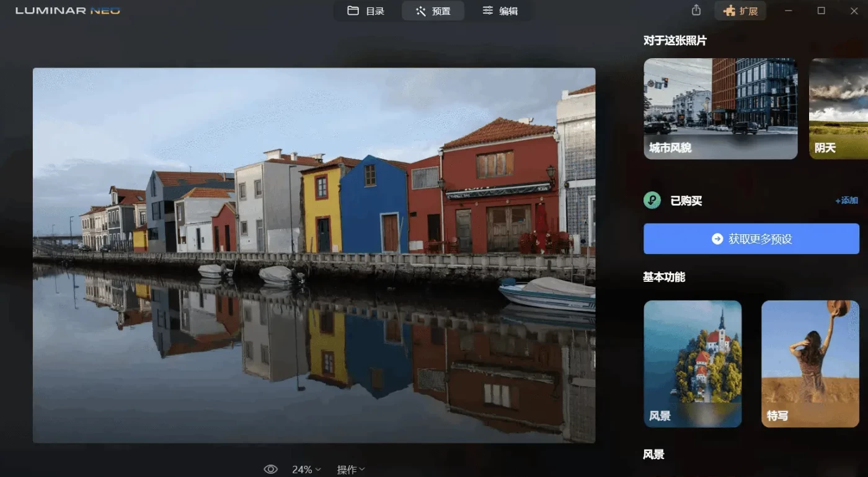Viewport: 868px width, 477px height.
Task: Open the share/export icon in title bar
Action: coord(696,10)
